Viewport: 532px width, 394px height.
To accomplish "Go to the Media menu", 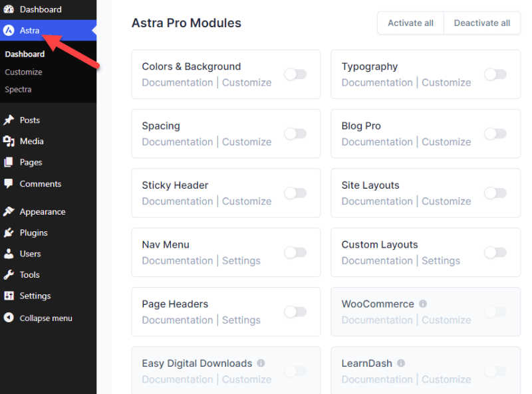I will click(x=48, y=141).
